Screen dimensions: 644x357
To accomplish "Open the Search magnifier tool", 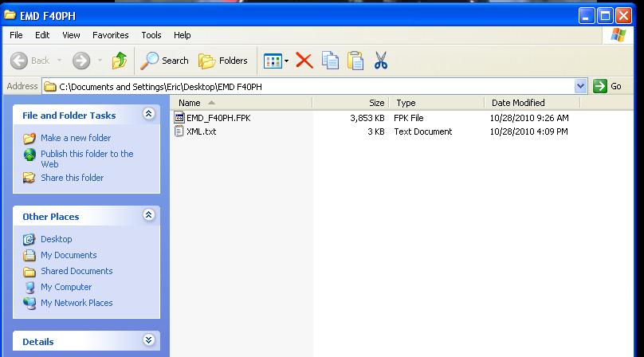I will (149, 61).
